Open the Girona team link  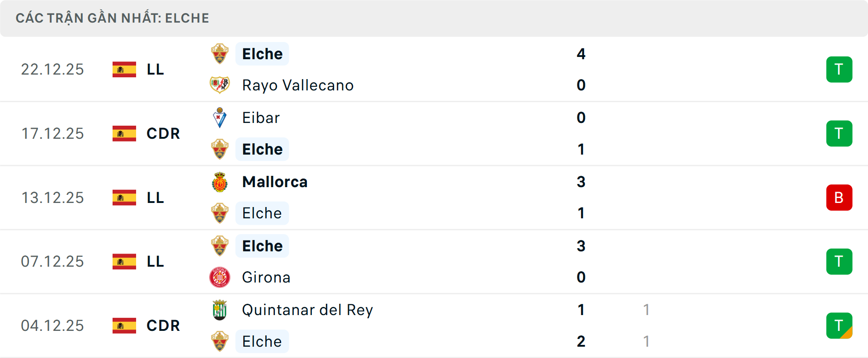(266, 277)
